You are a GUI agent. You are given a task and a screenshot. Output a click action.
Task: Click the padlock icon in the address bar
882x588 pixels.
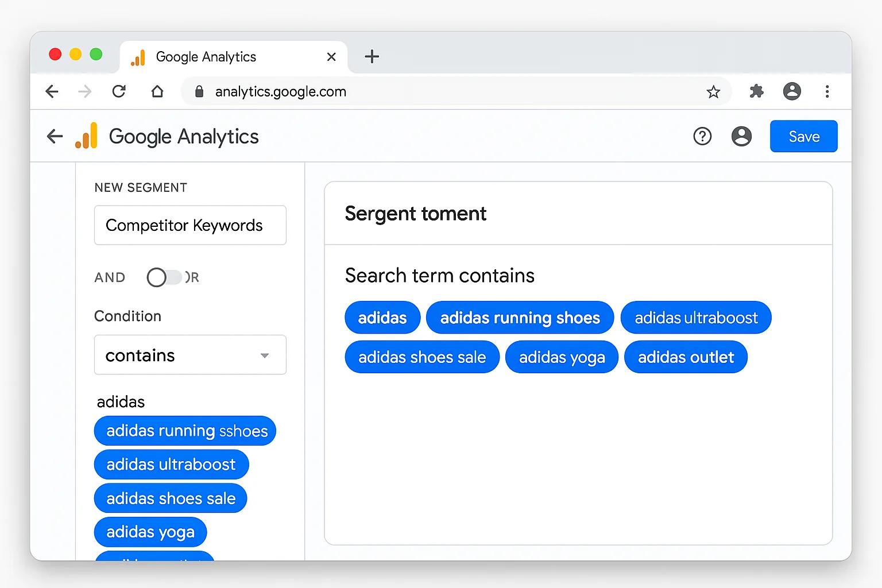click(199, 91)
